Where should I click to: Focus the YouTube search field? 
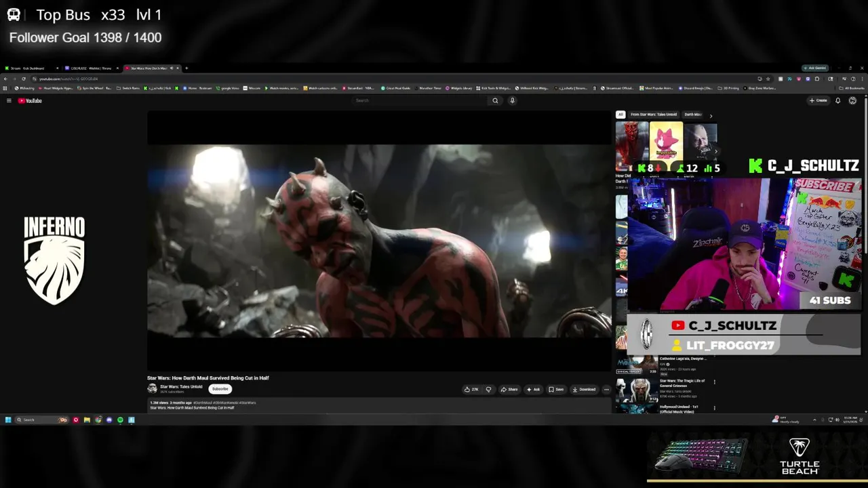click(x=420, y=100)
